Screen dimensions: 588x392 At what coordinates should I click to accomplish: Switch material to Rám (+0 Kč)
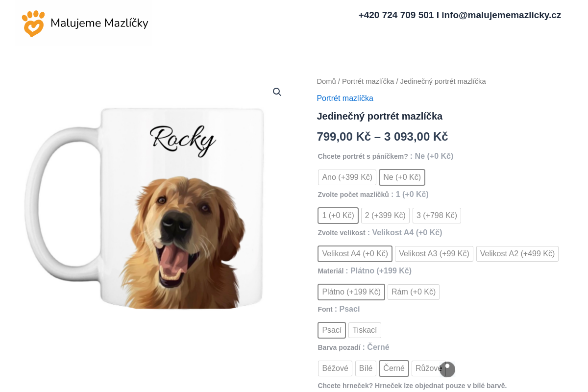point(413,292)
